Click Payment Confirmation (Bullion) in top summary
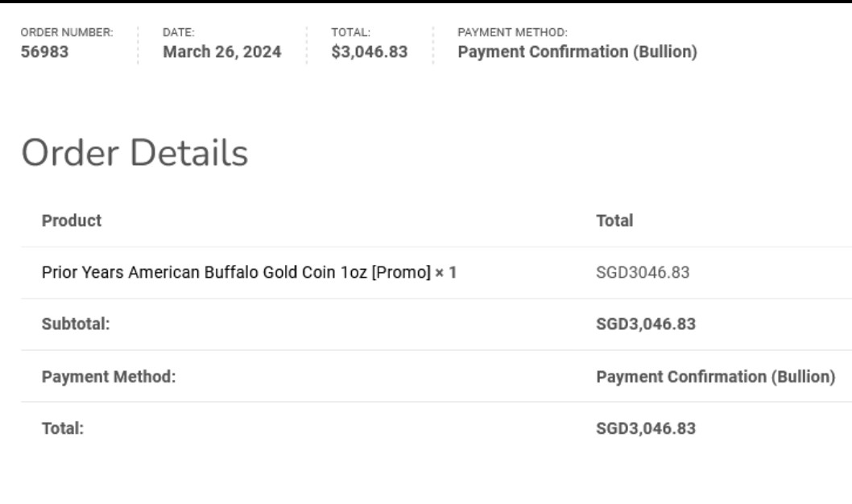 577,52
